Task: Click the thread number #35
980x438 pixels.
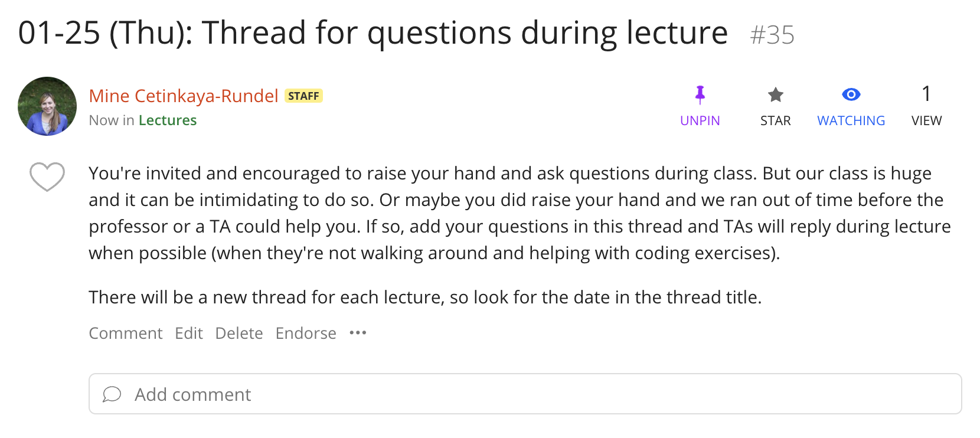Action: (772, 35)
